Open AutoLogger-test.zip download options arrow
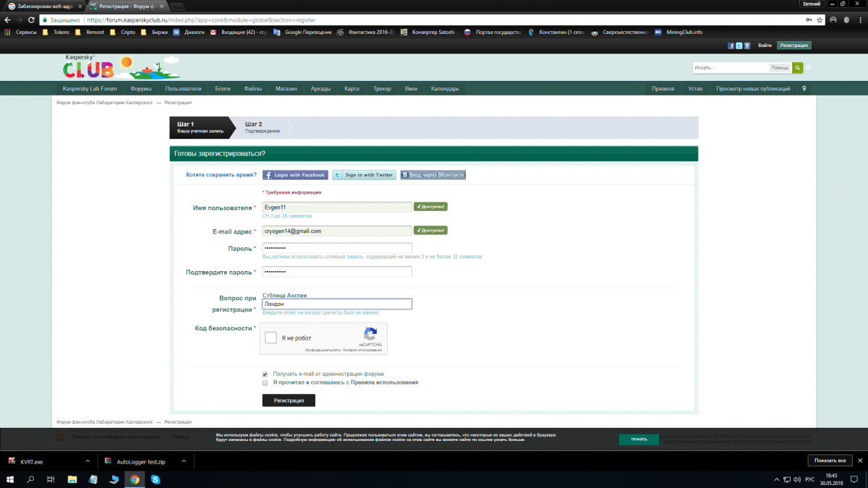 click(x=183, y=461)
